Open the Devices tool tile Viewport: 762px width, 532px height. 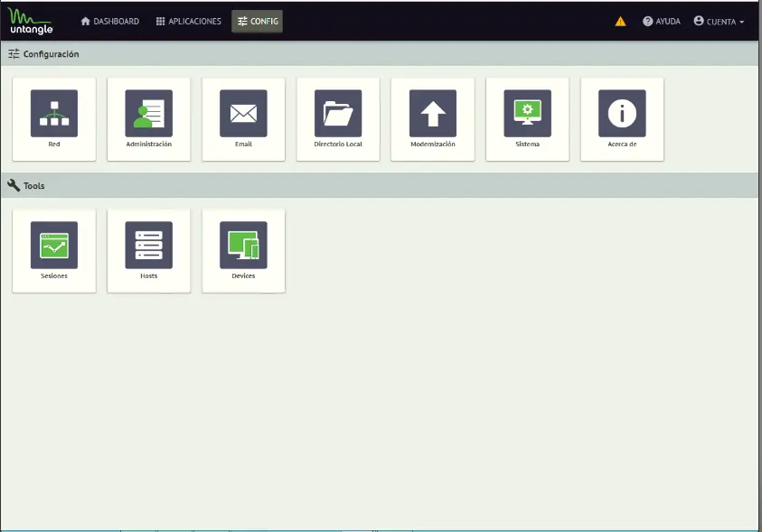click(243, 251)
